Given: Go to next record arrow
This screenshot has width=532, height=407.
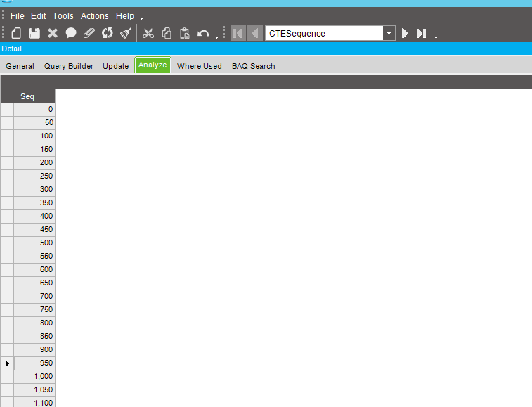Looking at the screenshot, I should coord(404,33).
